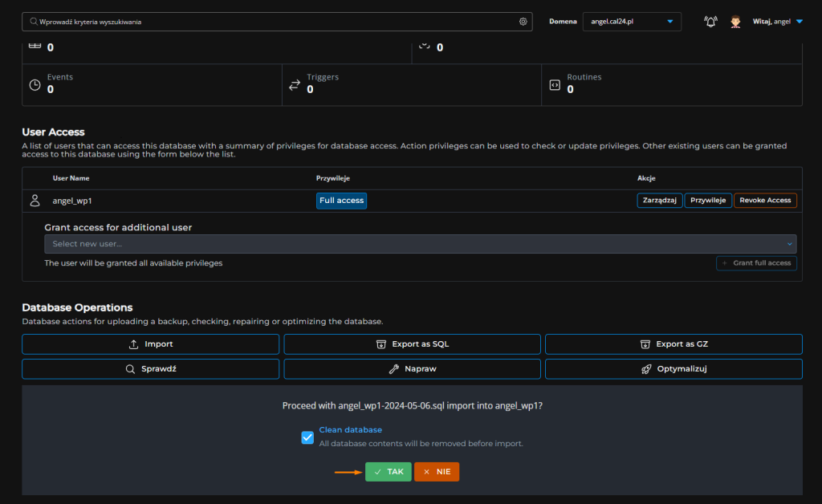Click the Triggers arrows icon
This screenshot has height=504, width=822.
294,84
